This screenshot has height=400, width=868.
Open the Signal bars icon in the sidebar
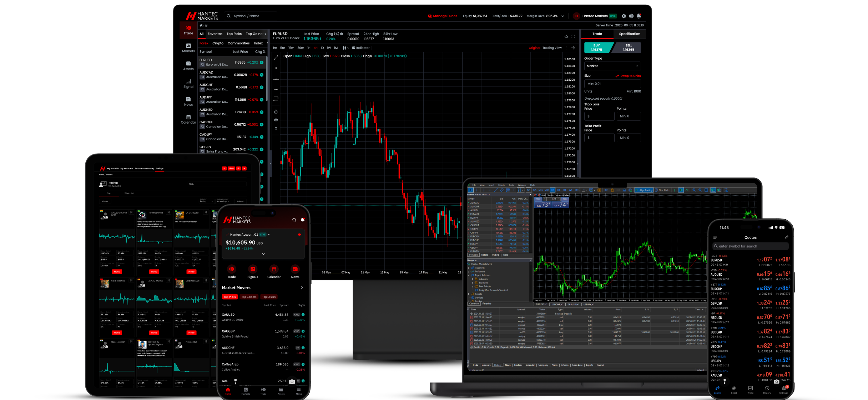pos(188,81)
